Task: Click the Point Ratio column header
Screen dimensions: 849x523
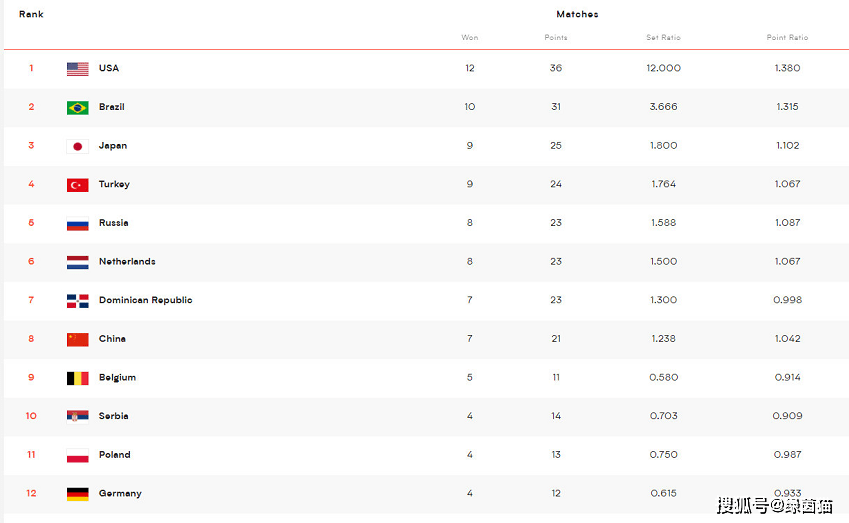Action: pyautogui.click(x=787, y=37)
